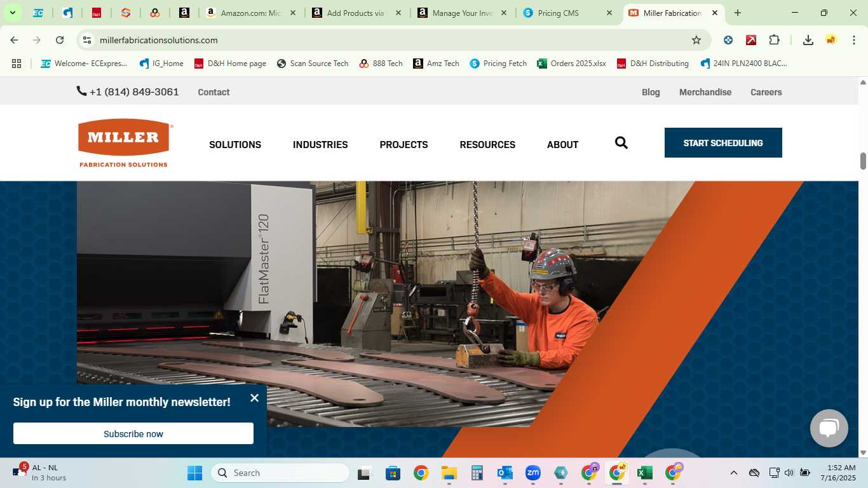Bookmark this page with the star icon
This screenshot has height=488, width=868.
coord(696,40)
